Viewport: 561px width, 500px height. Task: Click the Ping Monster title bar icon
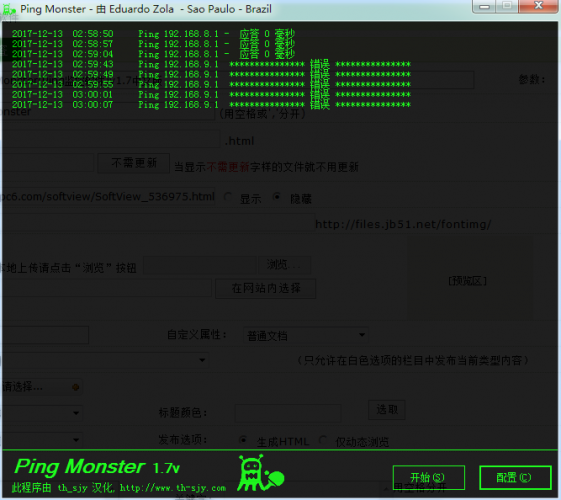[x=9, y=9]
